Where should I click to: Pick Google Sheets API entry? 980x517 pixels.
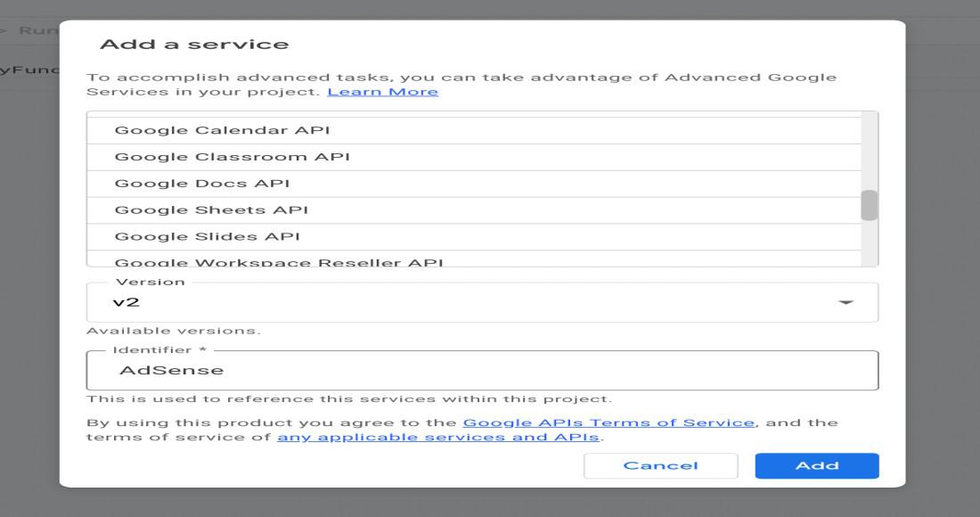474,210
